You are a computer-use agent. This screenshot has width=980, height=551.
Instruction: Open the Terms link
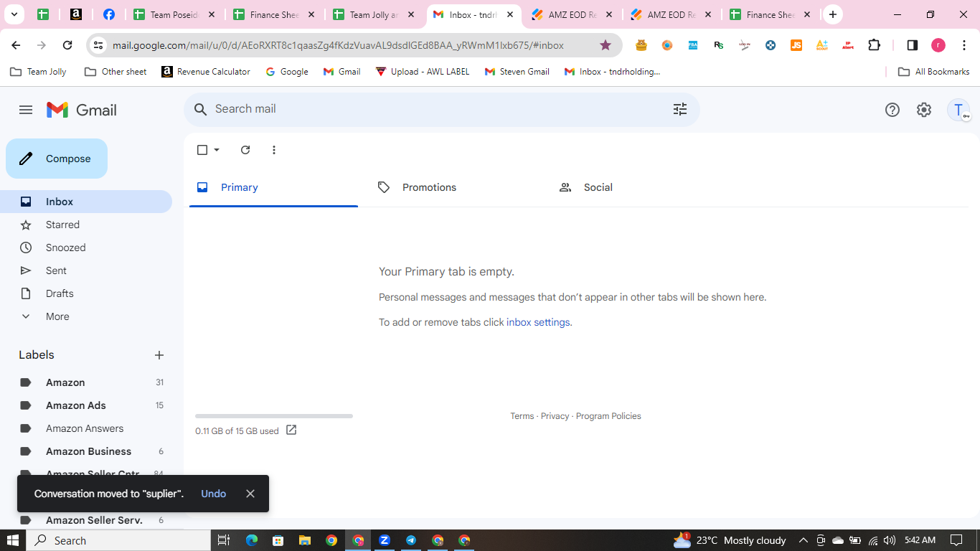tap(522, 416)
